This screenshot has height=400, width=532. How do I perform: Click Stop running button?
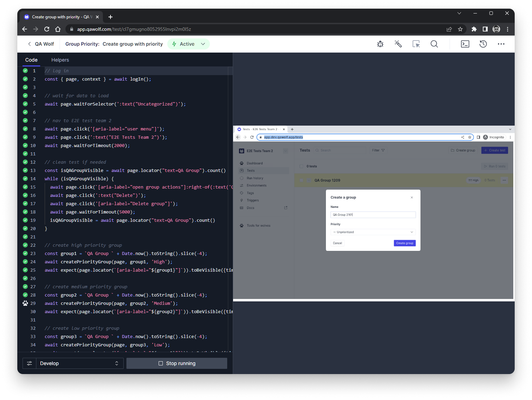point(177,363)
